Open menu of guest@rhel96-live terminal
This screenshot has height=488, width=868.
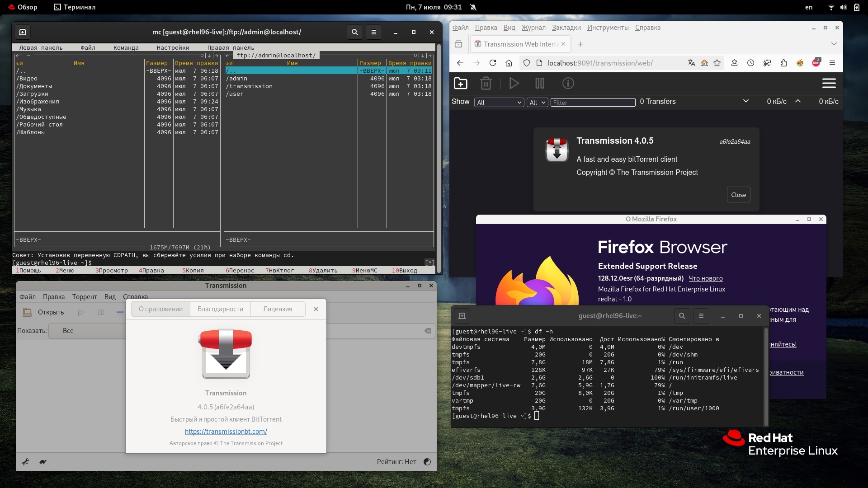(x=701, y=316)
